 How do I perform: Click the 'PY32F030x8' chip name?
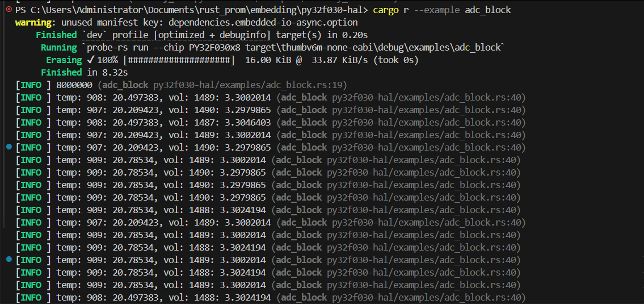click(214, 48)
